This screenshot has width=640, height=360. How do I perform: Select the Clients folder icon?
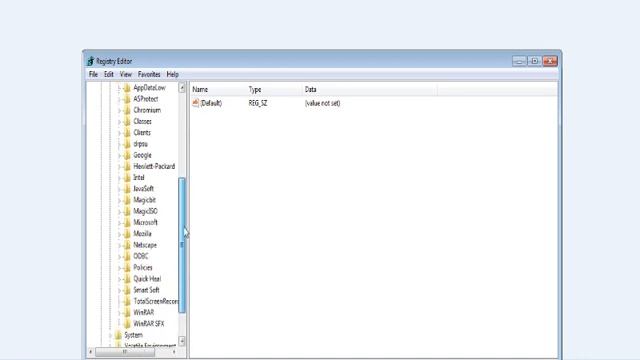127,133
